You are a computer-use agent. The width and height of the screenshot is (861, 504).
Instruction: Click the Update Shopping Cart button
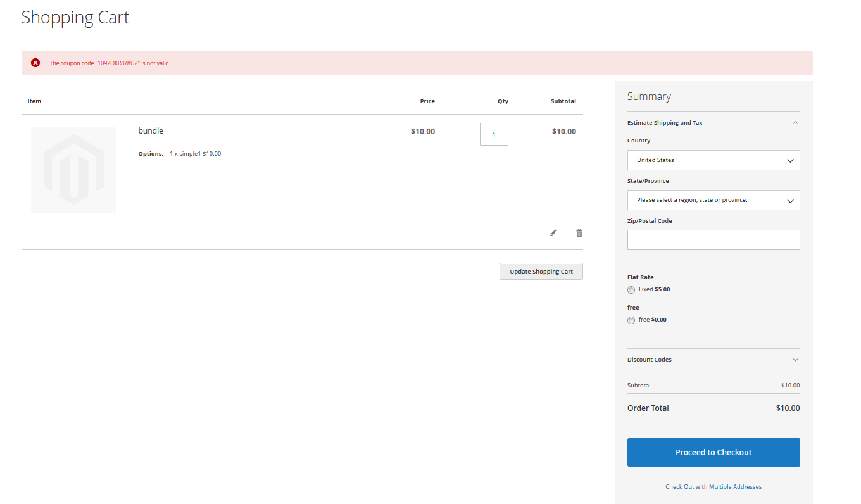click(541, 272)
